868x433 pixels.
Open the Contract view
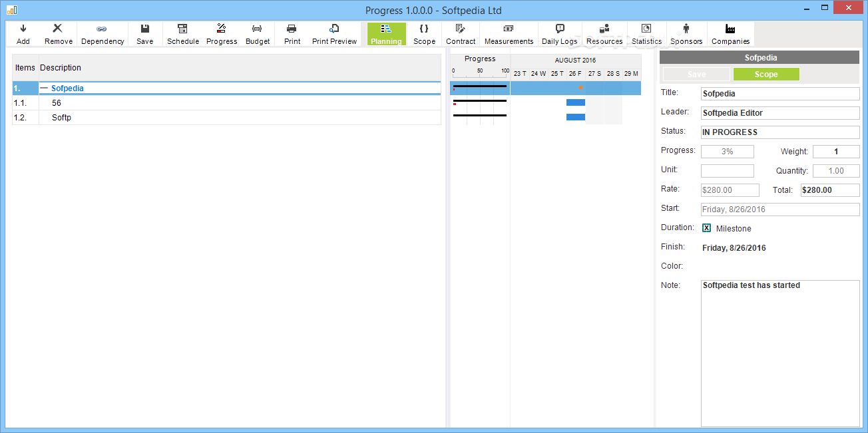point(461,34)
